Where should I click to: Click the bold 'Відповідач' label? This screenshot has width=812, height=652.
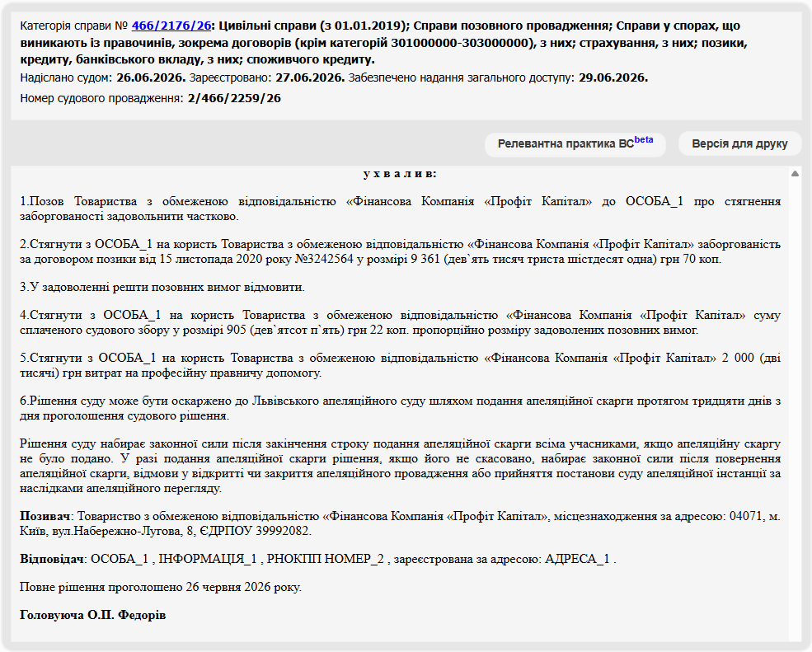pos(52,560)
